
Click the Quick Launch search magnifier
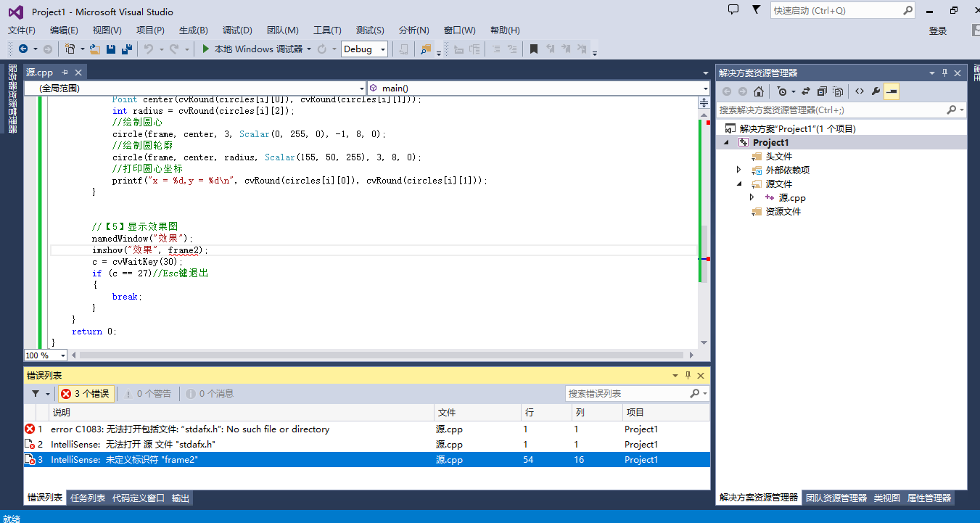pyautogui.click(x=907, y=10)
